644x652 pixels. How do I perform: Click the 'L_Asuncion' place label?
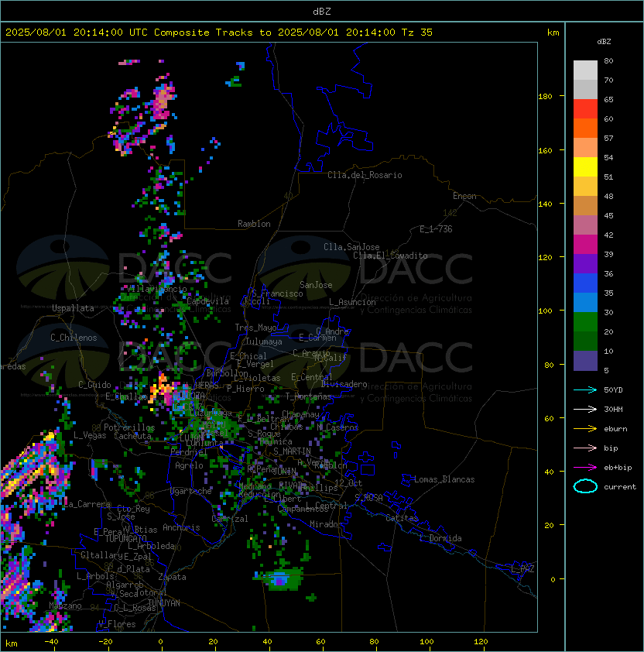[352, 302]
